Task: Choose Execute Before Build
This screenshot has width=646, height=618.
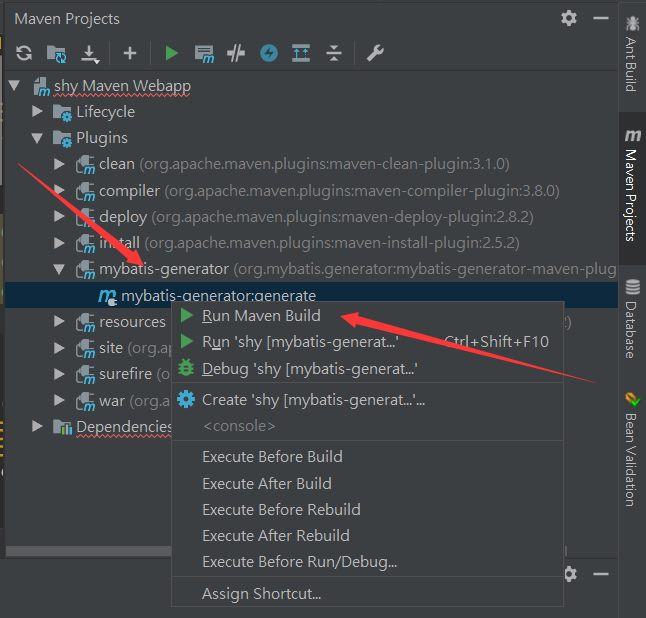Action: (367, 456)
